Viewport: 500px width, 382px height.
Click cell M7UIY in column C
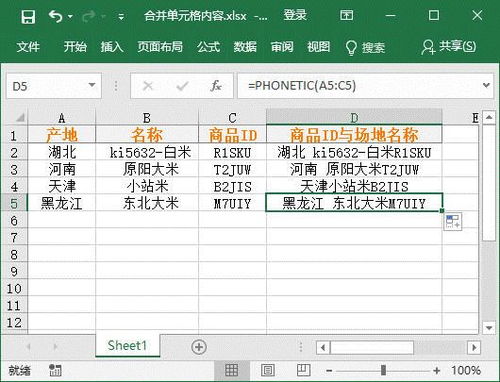coord(232,203)
